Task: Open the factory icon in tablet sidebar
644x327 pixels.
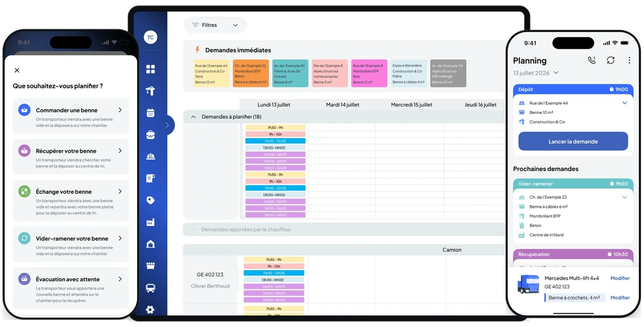Action: tap(150, 222)
